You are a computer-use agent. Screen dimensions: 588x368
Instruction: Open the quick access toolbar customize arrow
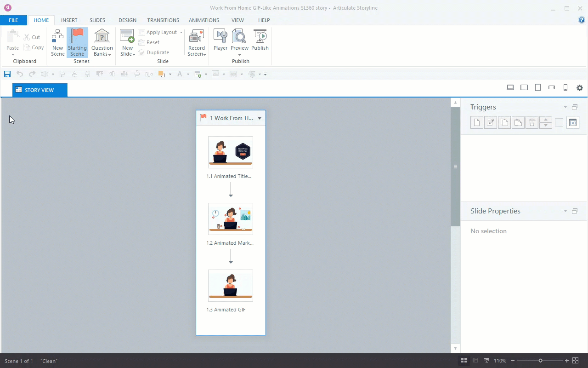coord(265,74)
